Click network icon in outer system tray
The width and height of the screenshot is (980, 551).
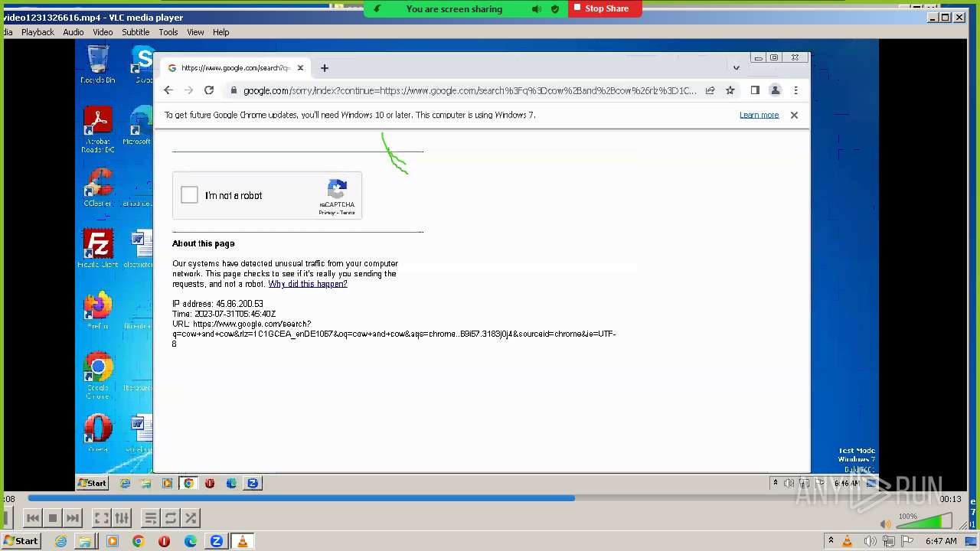(x=888, y=541)
